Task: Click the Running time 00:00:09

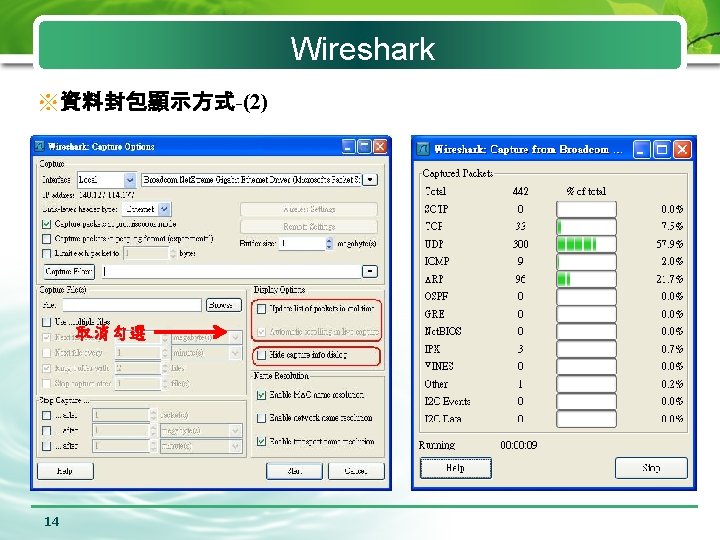Action: (518, 445)
